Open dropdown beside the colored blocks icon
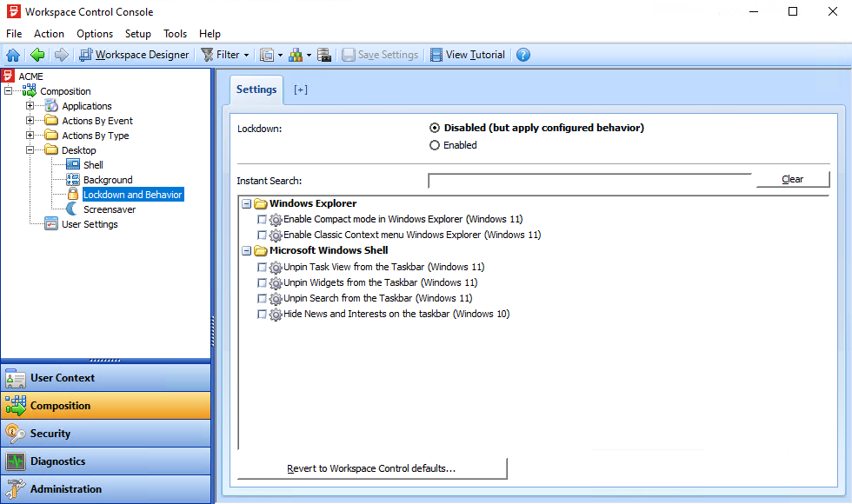 (x=309, y=55)
